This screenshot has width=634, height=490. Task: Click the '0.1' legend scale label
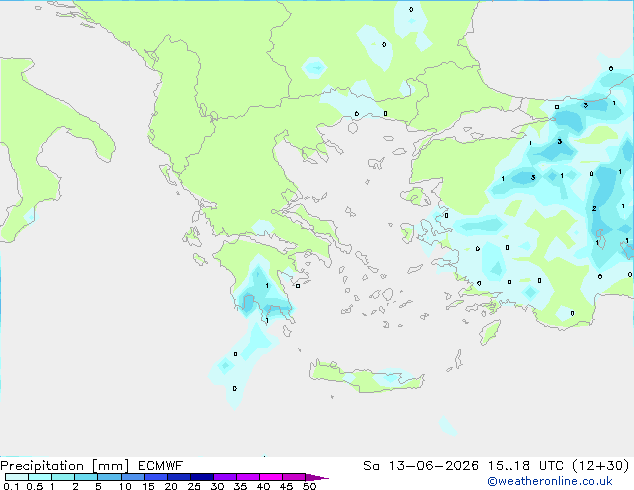(11, 486)
